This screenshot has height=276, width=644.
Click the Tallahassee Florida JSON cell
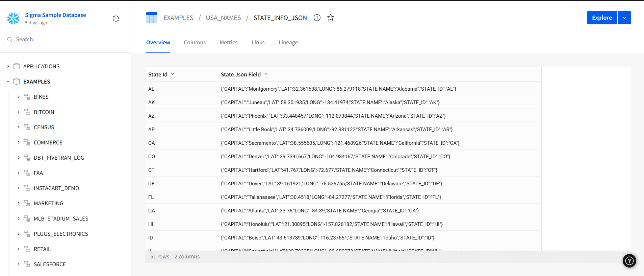(x=380, y=197)
